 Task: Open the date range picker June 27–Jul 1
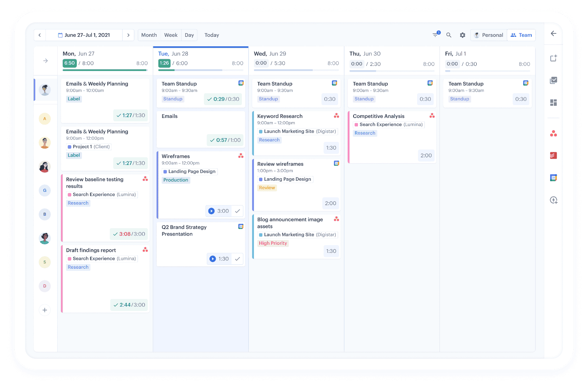coord(84,35)
